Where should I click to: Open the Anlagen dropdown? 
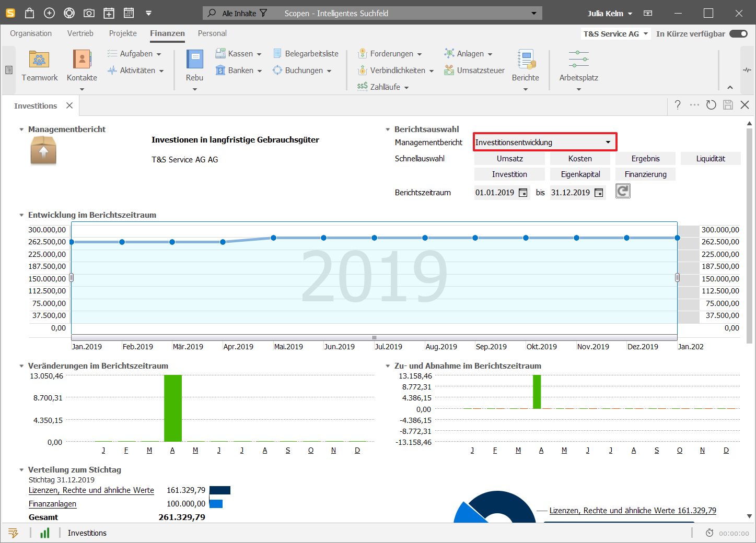pyautogui.click(x=469, y=54)
